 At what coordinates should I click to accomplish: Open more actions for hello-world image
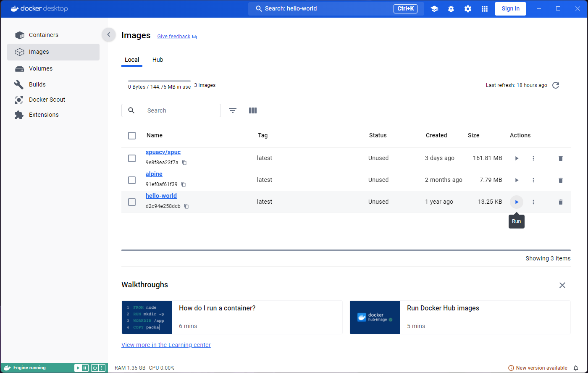point(533,202)
